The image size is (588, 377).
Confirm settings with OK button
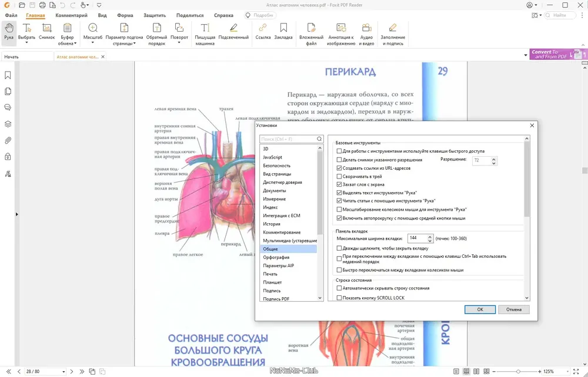pyautogui.click(x=480, y=309)
